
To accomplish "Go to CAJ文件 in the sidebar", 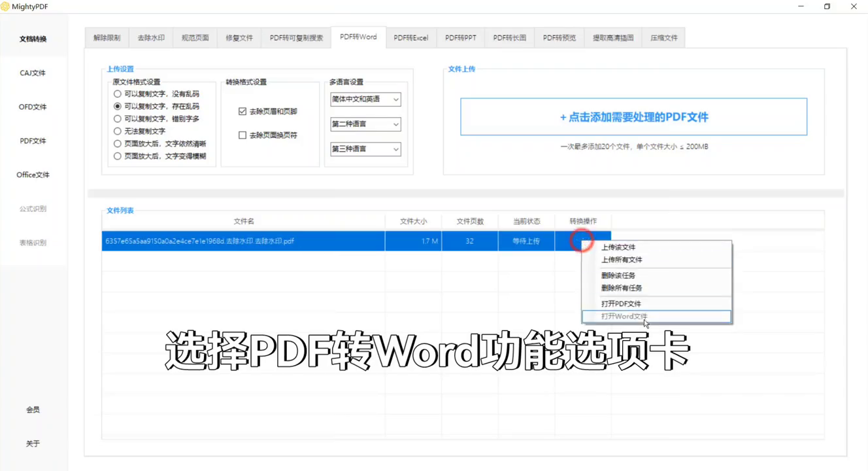I will tap(33, 73).
